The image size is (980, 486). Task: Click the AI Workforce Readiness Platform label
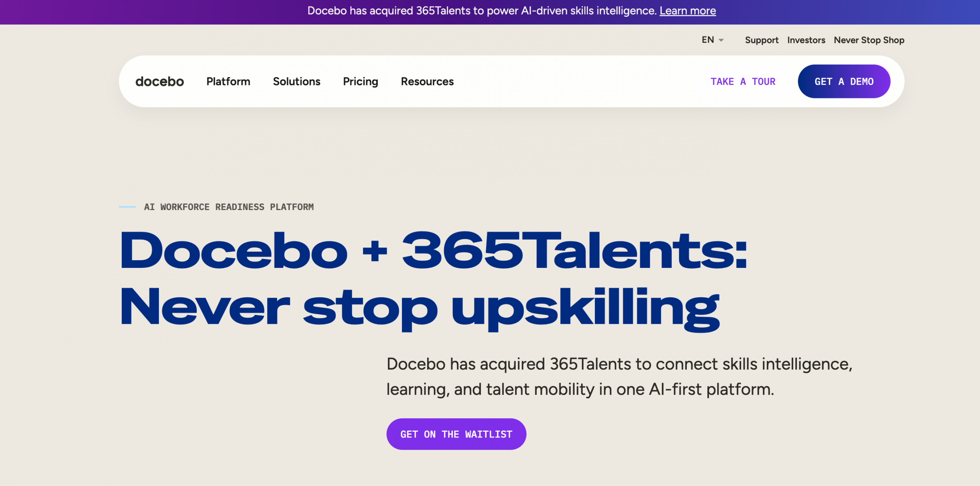point(229,207)
